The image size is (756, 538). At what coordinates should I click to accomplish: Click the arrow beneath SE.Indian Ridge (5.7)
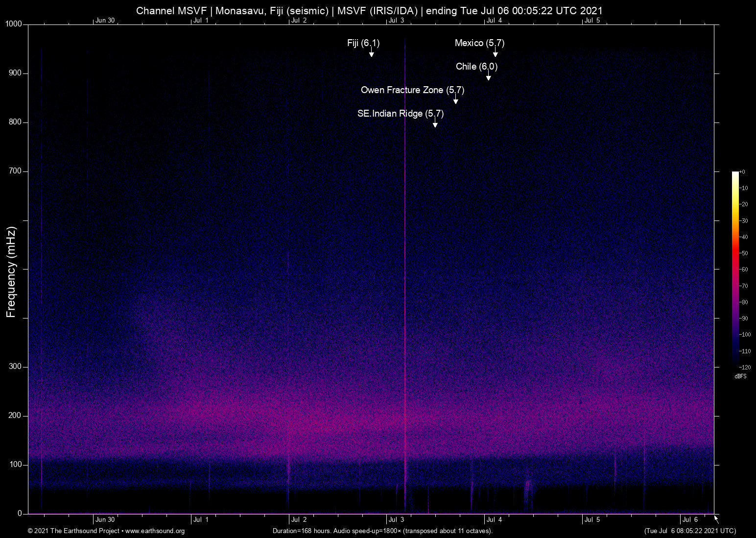pyautogui.click(x=435, y=123)
